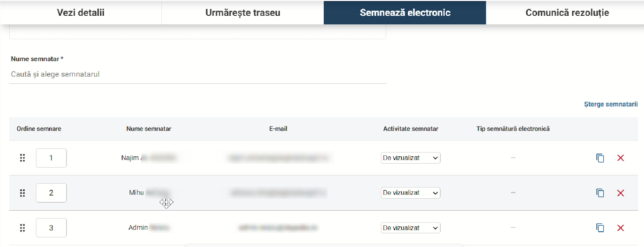644x247 pixels.
Task: Click drag handle of signer row 3
Action: [23, 228]
